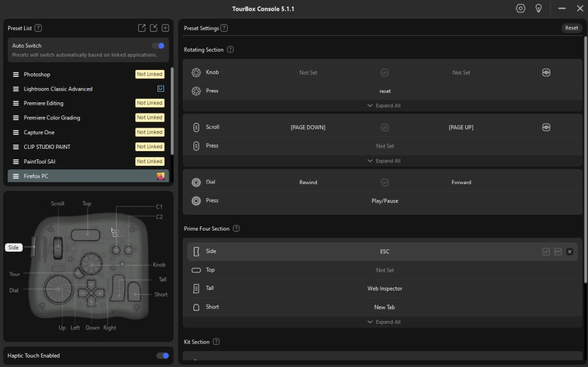This screenshot has width=588, height=367.
Task: Create a new preset with the plus icon
Action: [165, 27]
